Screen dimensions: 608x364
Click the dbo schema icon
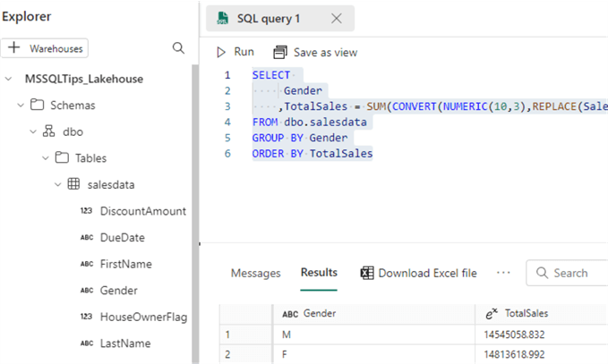click(48, 131)
